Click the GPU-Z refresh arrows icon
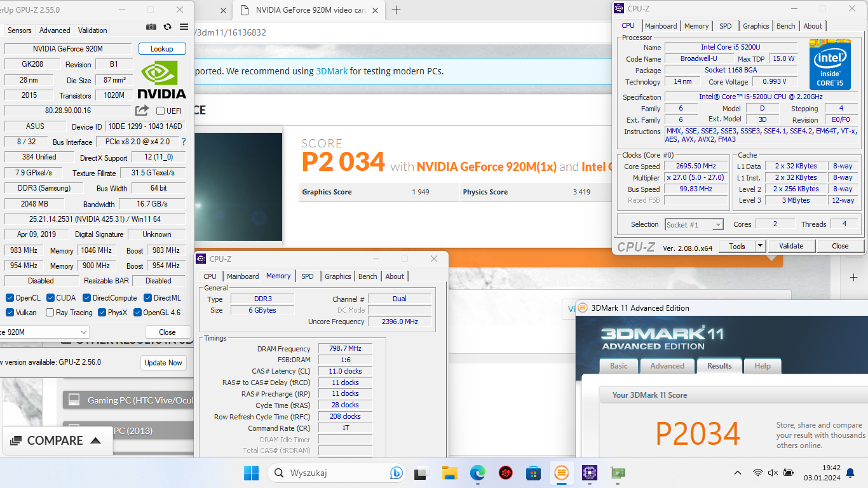Viewport: 868px width, 488px height. 168,27
